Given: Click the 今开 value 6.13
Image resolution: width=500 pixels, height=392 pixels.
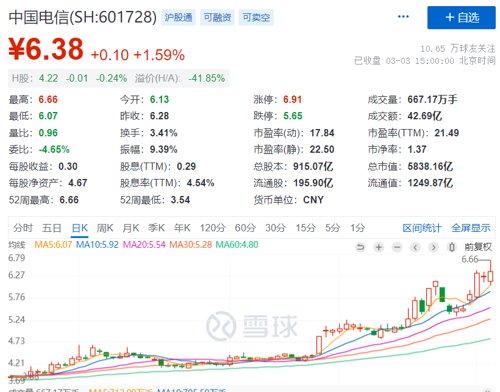Looking at the screenshot, I should (x=159, y=99).
